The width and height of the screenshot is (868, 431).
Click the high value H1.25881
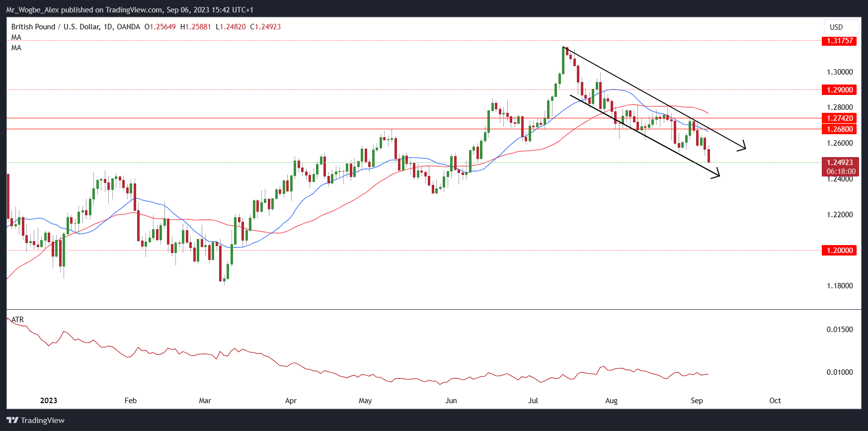(196, 27)
